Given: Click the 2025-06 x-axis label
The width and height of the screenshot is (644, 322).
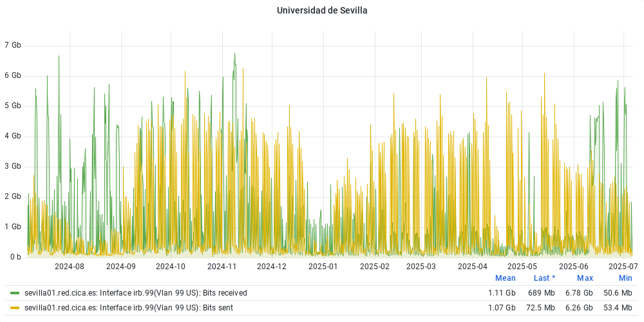Looking at the screenshot, I should 573,266.
